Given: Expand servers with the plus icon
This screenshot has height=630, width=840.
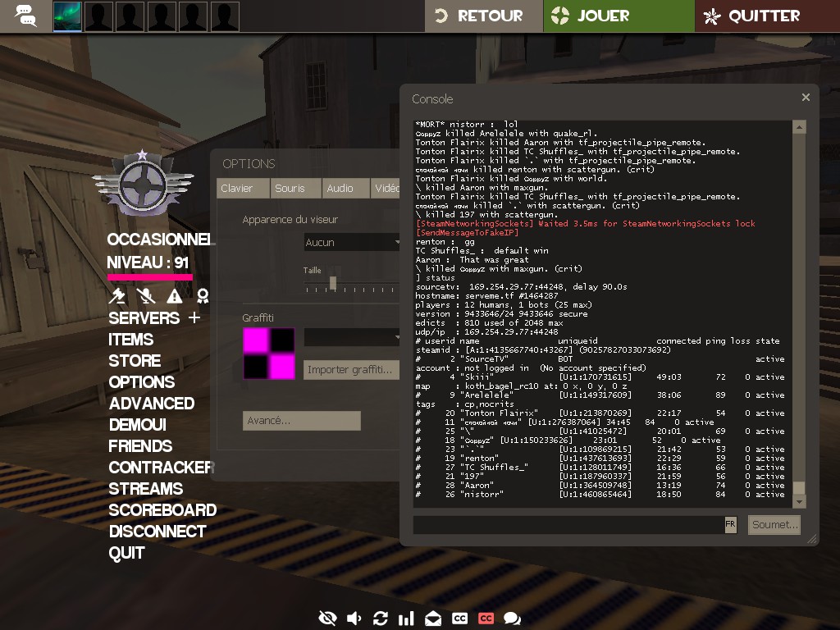Looking at the screenshot, I should (x=194, y=317).
